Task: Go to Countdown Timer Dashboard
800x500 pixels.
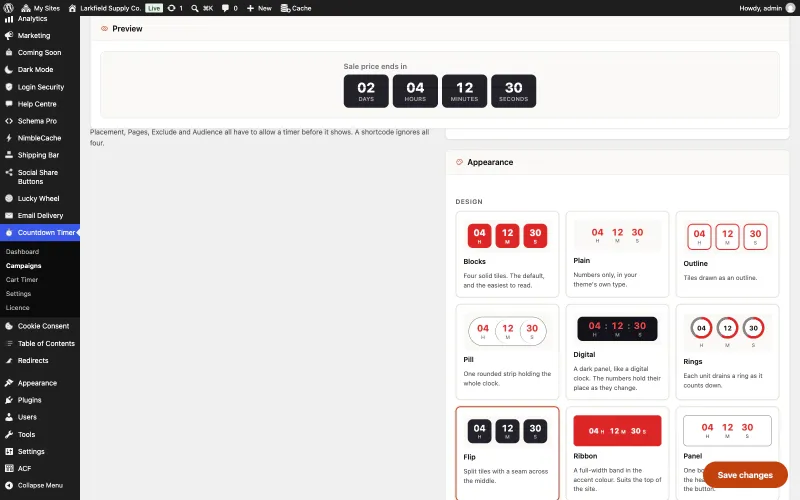Action: pos(22,252)
